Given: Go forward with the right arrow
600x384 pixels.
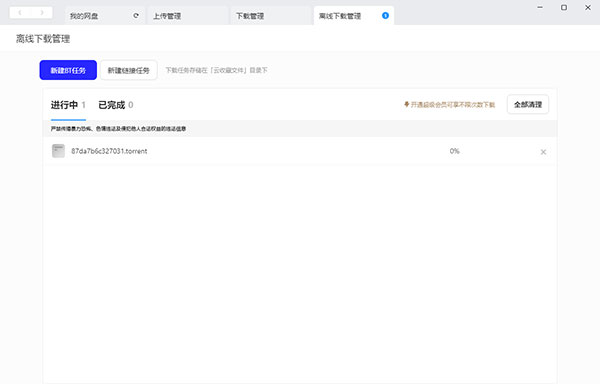Looking at the screenshot, I should (42, 13).
